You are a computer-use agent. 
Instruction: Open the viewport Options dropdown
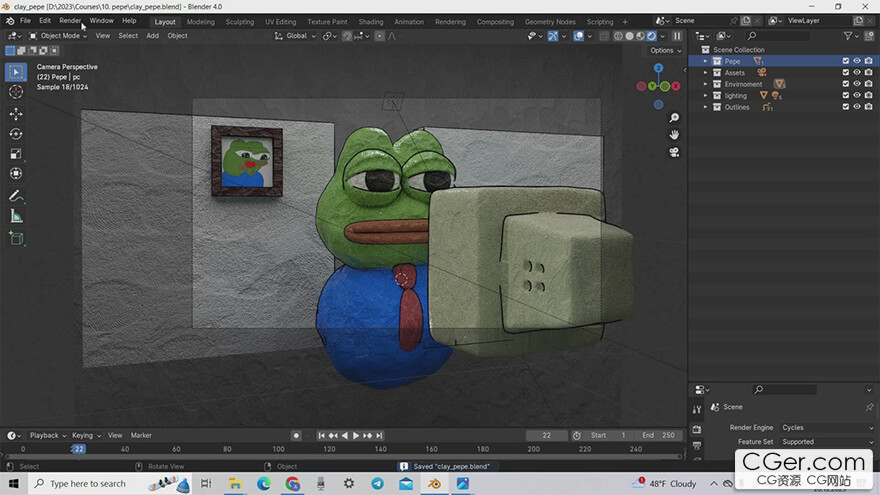(x=666, y=51)
